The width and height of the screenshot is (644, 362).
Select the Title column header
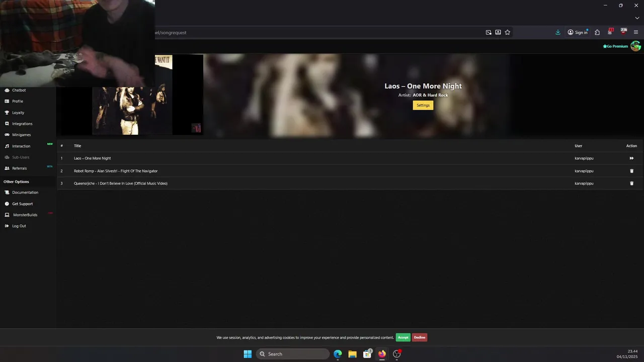click(77, 146)
